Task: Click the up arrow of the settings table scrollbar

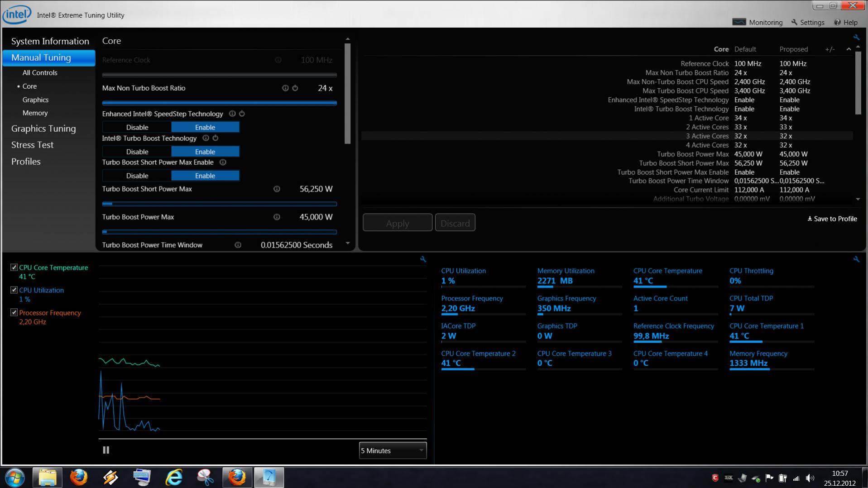Action: [x=858, y=47]
